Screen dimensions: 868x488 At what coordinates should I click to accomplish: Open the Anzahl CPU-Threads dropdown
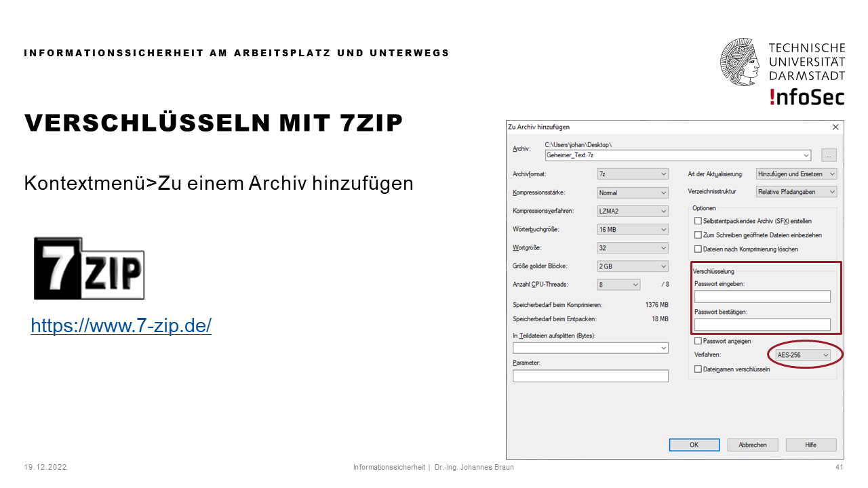click(x=618, y=285)
